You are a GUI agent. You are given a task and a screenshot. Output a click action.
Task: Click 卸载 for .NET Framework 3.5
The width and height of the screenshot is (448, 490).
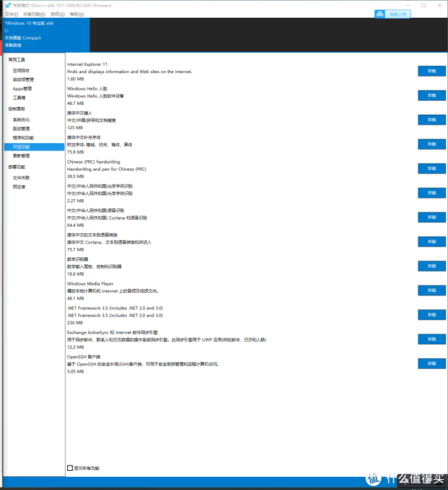point(432,315)
